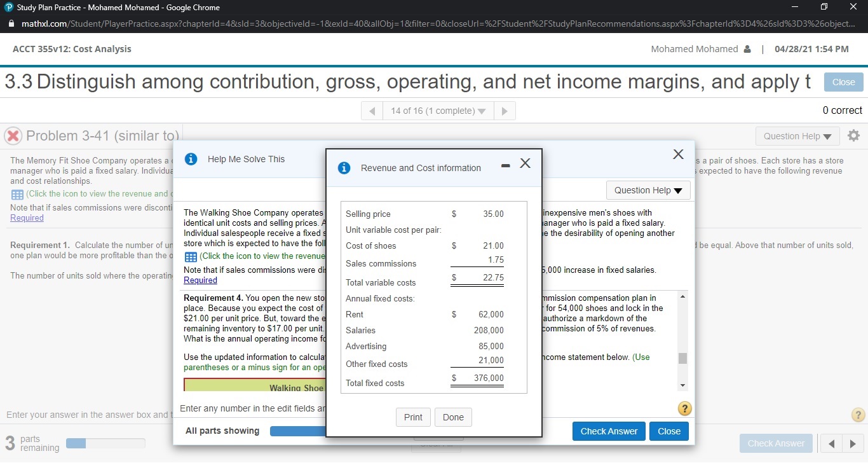Screen dimensions: 868x463
Task: Click the Total fixed costs value 376,000
Action: point(489,378)
